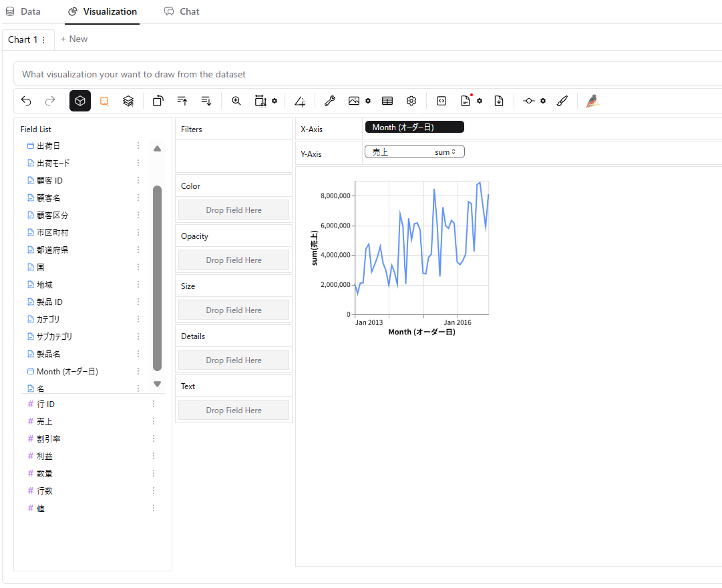Toggle stack mode using layers icon

[127, 100]
